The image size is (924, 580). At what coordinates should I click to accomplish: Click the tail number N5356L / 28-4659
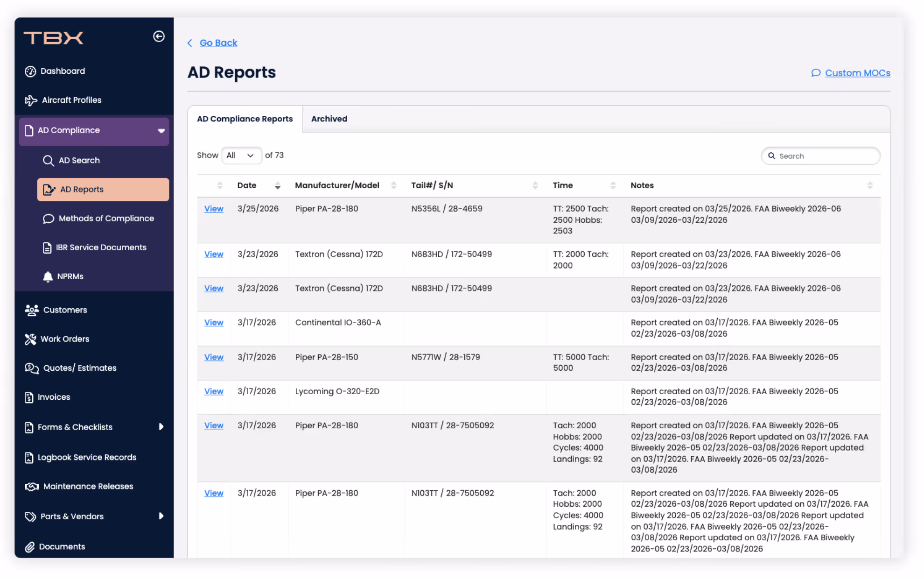(x=447, y=209)
